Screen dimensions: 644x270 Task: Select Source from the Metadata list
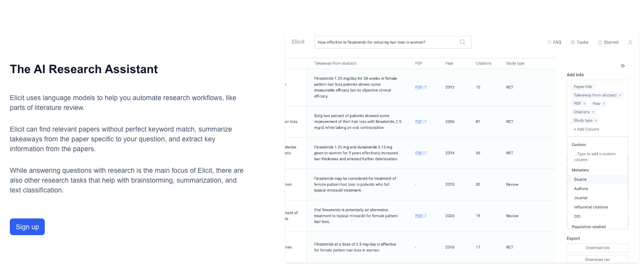pos(580,179)
